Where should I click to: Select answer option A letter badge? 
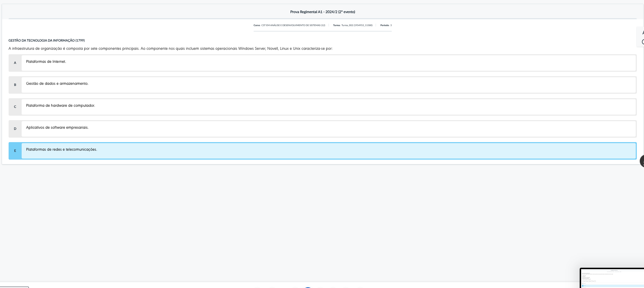pos(15,63)
